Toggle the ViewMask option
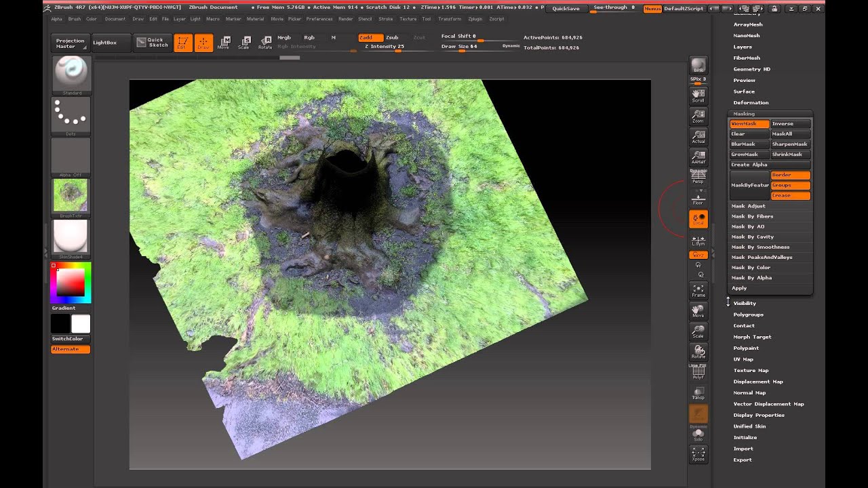 click(749, 124)
